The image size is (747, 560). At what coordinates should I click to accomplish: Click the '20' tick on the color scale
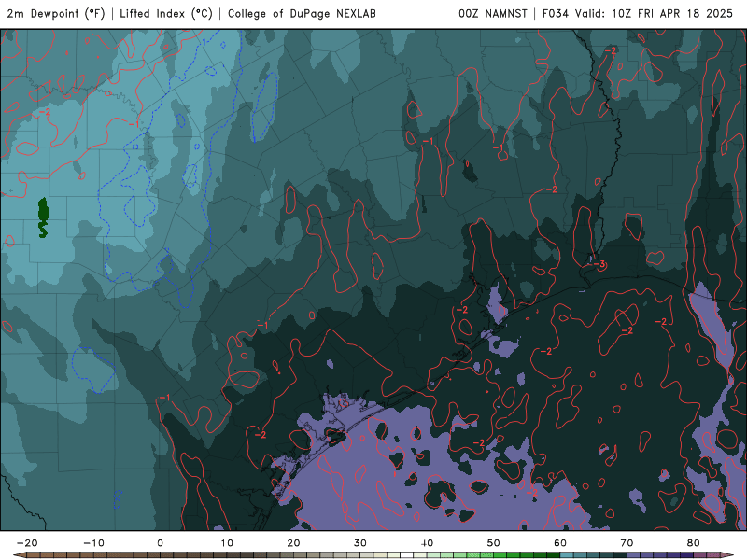[293, 543]
